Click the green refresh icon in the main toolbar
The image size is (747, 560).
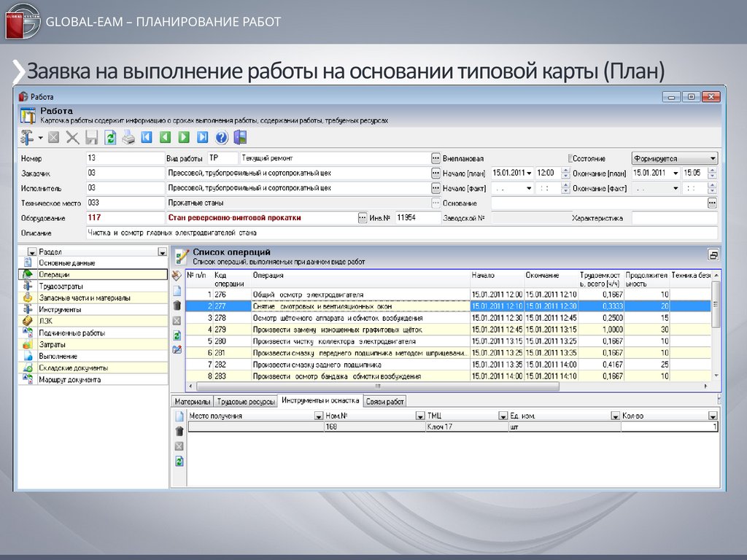tap(110, 137)
